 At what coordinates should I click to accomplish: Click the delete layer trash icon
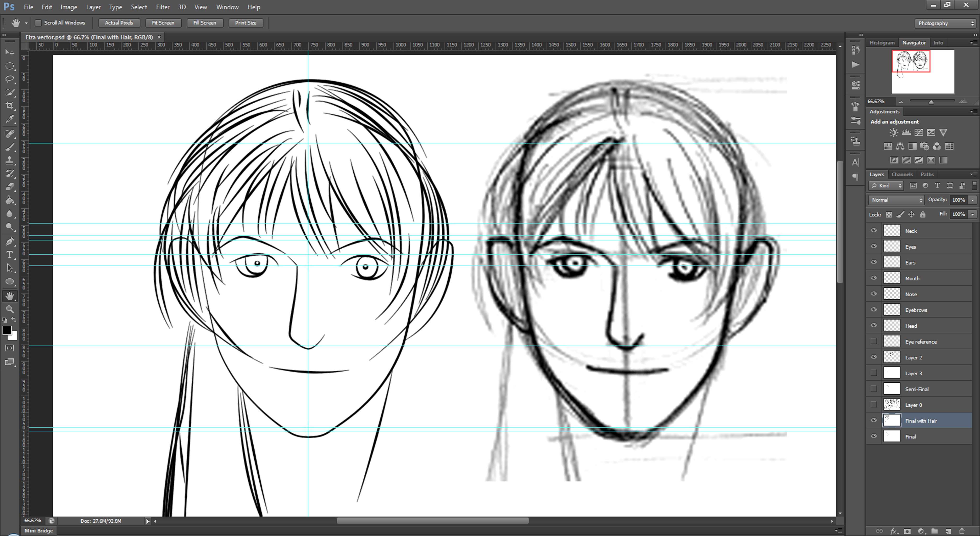tap(962, 531)
